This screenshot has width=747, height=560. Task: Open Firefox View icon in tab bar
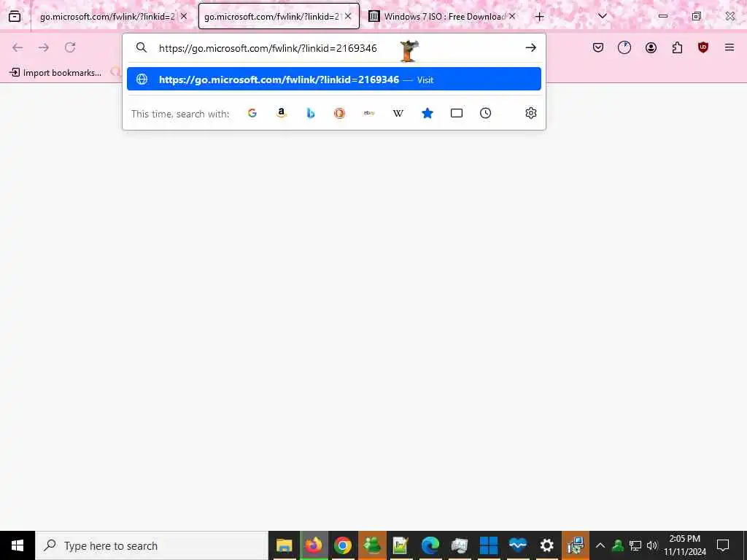[x=15, y=16]
